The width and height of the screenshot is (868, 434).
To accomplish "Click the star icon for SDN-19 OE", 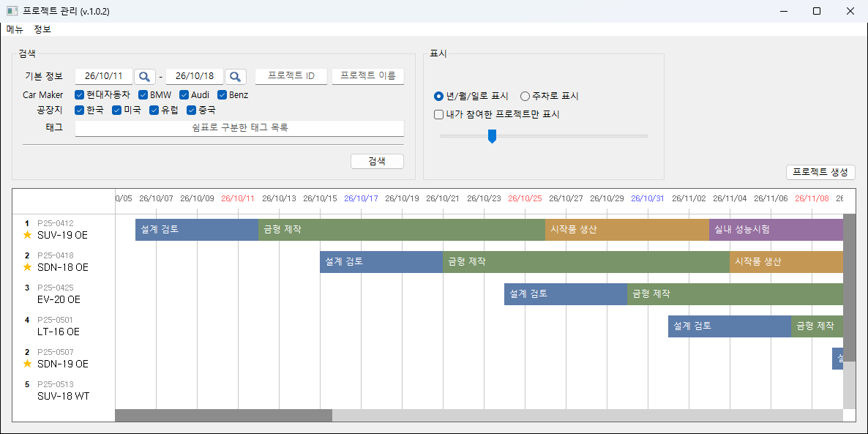I will coord(27,364).
